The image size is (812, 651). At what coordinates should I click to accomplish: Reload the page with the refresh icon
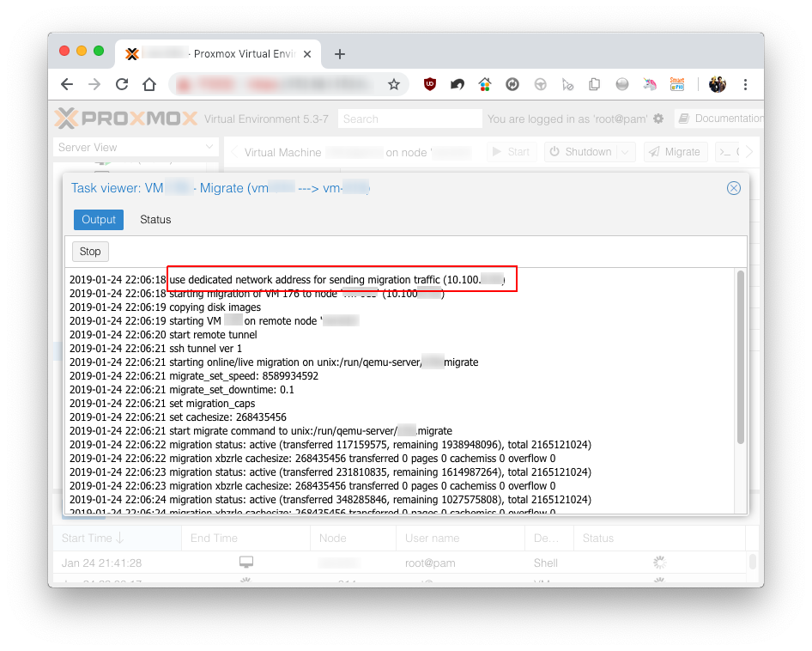point(122,84)
